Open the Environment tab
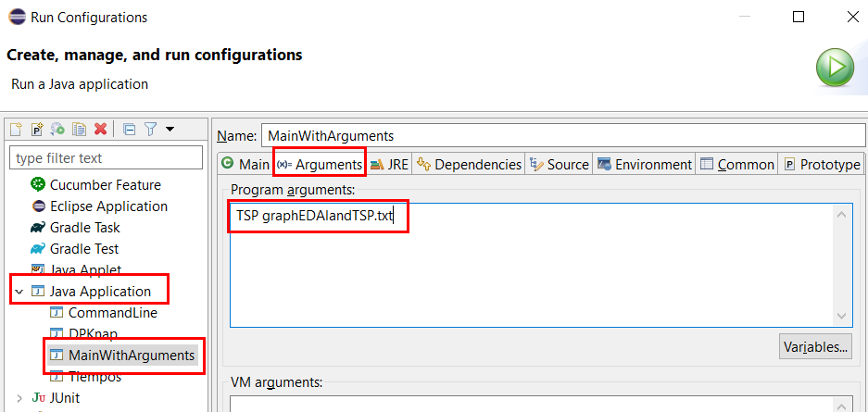The width and height of the screenshot is (868, 412). [x=645, y=164]
